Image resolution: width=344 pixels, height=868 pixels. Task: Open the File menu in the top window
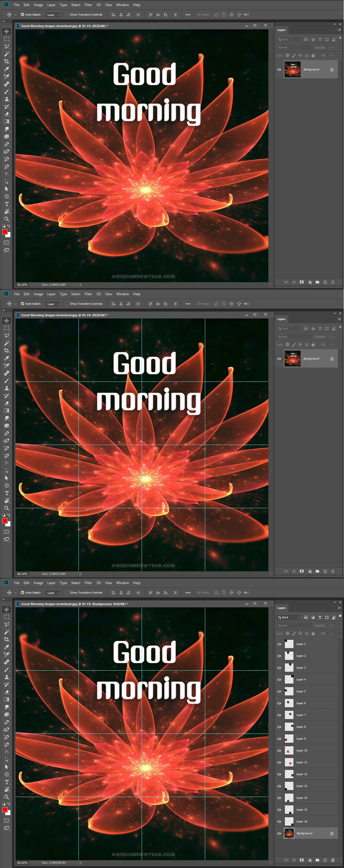(17, 5)
